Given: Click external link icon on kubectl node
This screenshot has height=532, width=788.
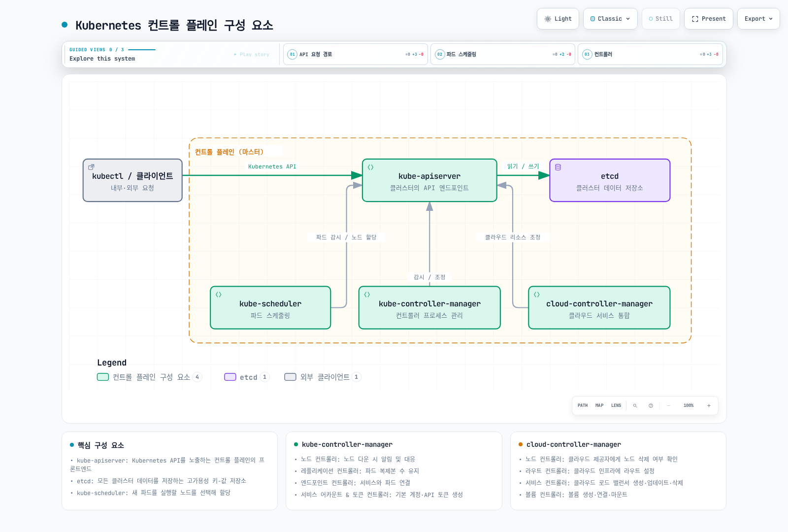Looking at the screenshot, I should [91, 167].
